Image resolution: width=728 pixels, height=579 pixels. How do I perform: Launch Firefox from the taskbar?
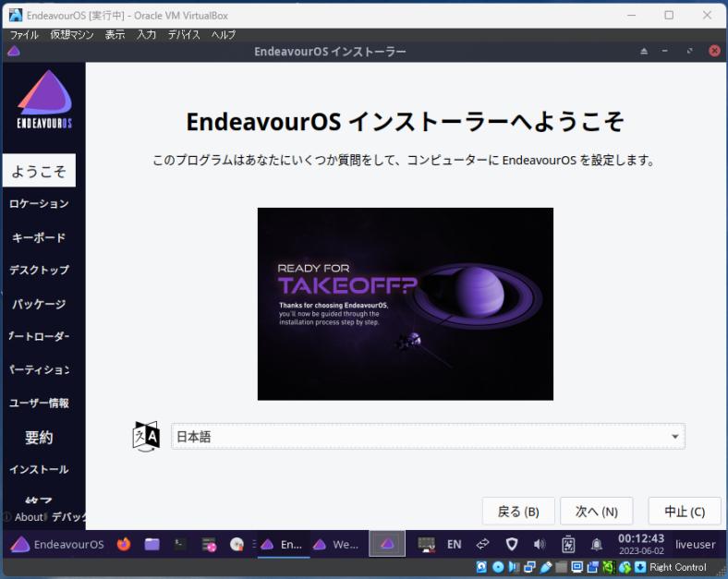[124, 544]
